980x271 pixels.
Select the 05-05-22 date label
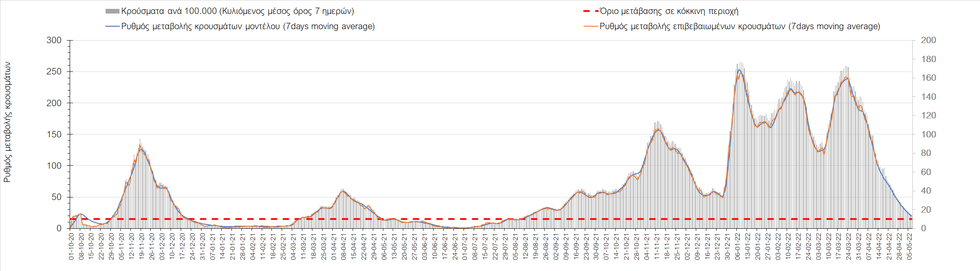pos(909,246)
